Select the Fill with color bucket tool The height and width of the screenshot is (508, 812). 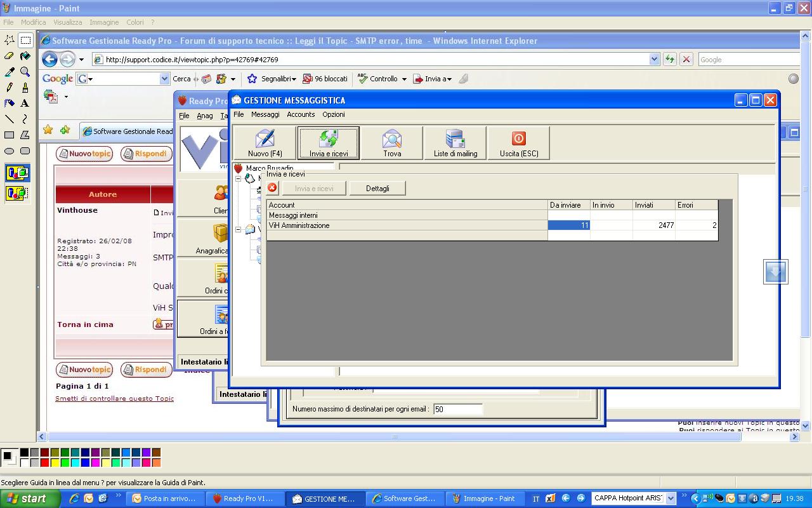click(x=25, y=56)
